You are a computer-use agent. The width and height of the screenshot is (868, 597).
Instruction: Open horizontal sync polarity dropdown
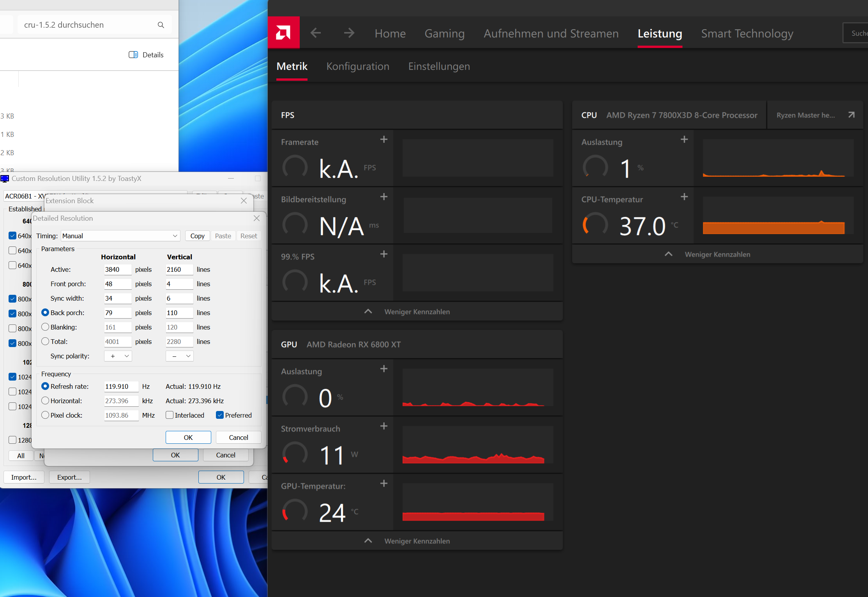(118, 356)
